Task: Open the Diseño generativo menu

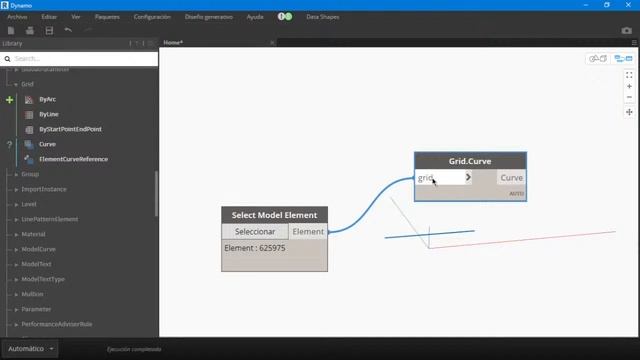Action: 209,17
